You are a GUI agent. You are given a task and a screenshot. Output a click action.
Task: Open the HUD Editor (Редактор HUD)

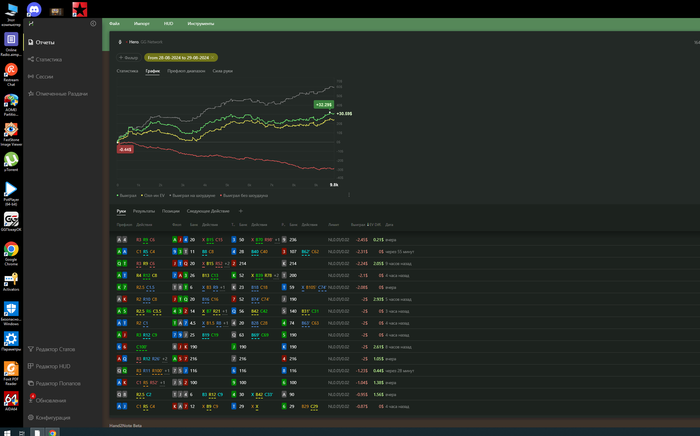(x=52, y=366)
